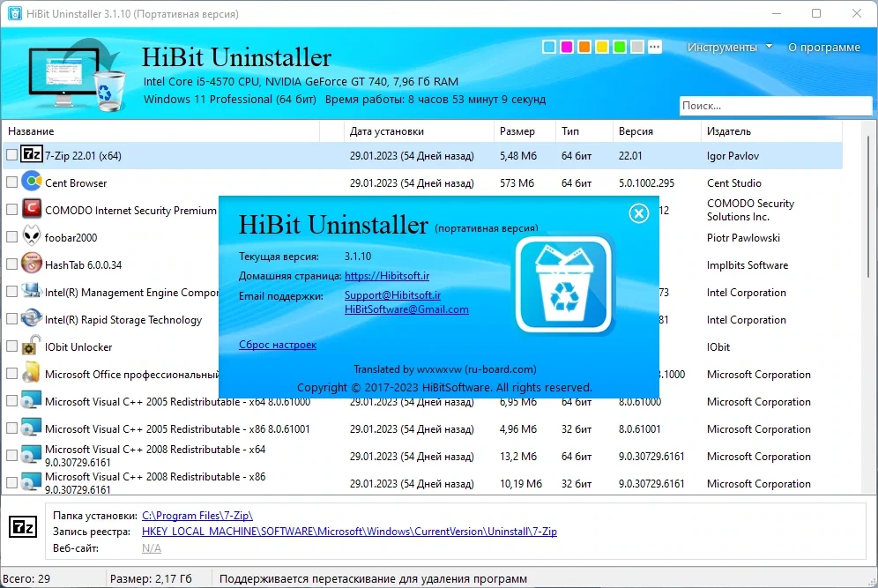This screenshot has height=588, width=878.
Task: Check the Cent Browser checkbox
Action: coord(11,182)
